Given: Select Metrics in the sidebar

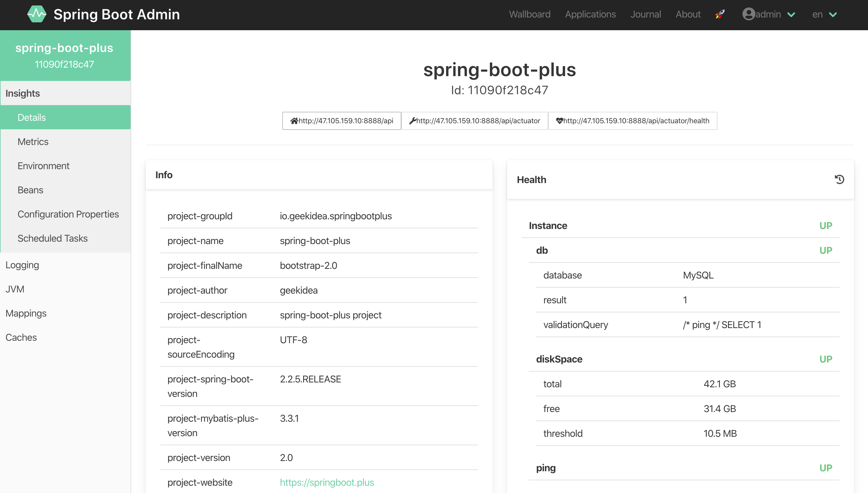Looking at the screenshot, I should click(33, 142).
